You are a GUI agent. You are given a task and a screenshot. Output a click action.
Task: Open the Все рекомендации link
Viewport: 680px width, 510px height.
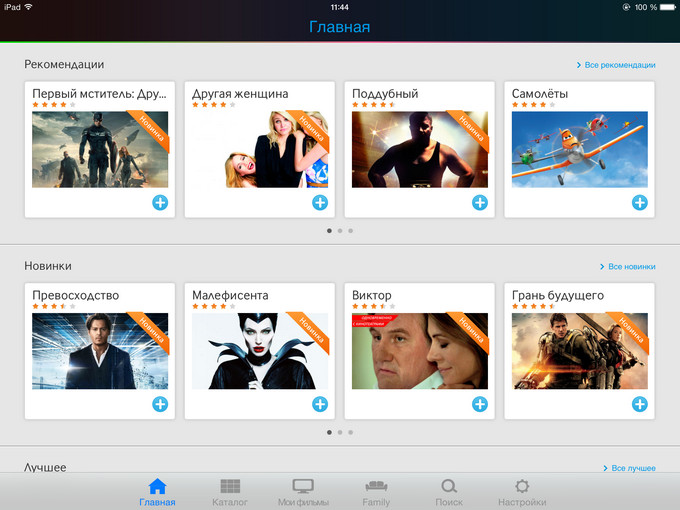616,65
